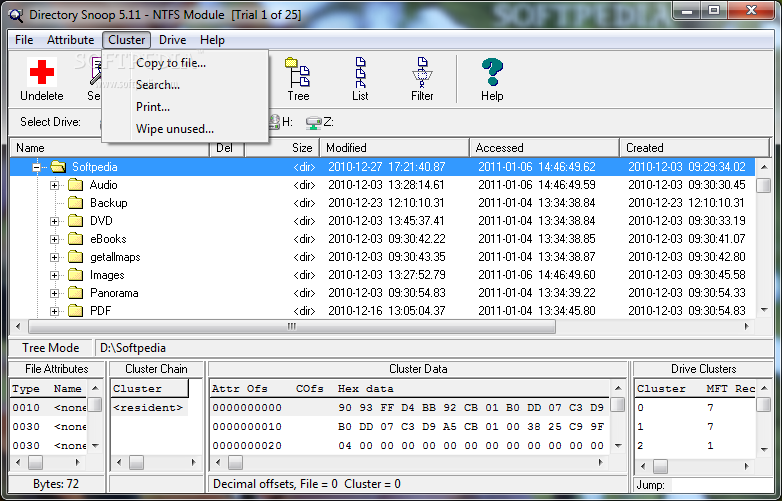Image resolution: width=782 pixels, height=501 pixels.
Task: Expand the Images folder node
Action: point(54,275)
